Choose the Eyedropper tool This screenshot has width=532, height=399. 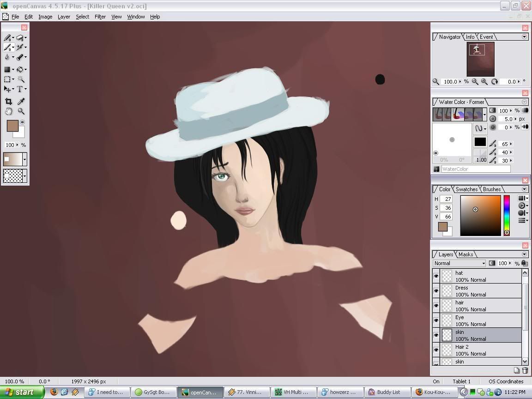point(21,101)
